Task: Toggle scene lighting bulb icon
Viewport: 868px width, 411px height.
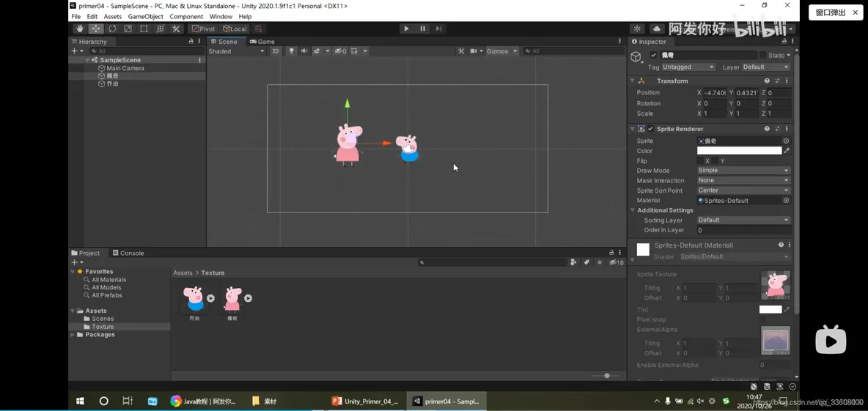Action: [292, 51]
